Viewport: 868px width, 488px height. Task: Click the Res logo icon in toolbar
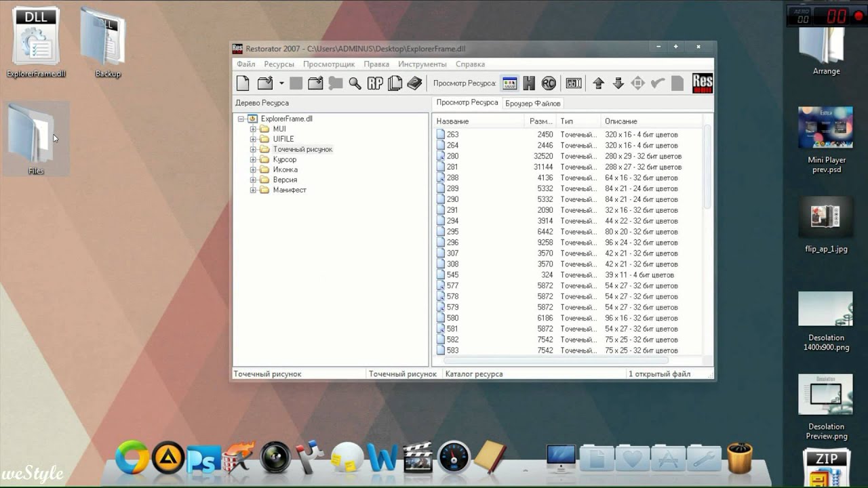pyautogui.click(x=703, y=83)
